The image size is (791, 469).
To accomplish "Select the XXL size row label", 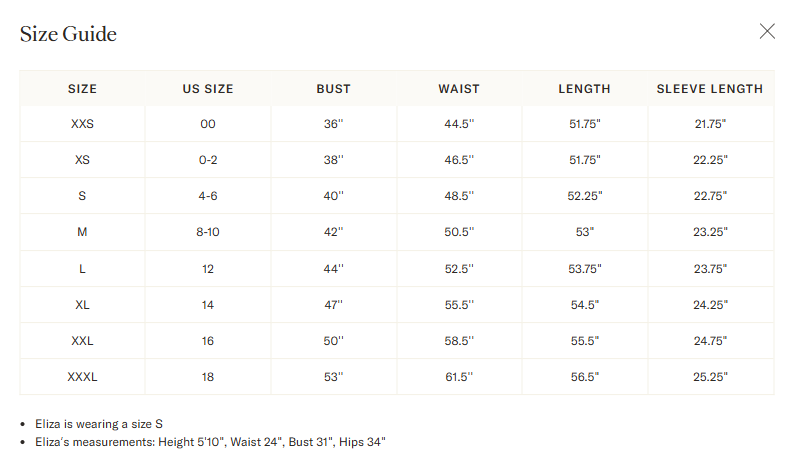I will point(82,341).
